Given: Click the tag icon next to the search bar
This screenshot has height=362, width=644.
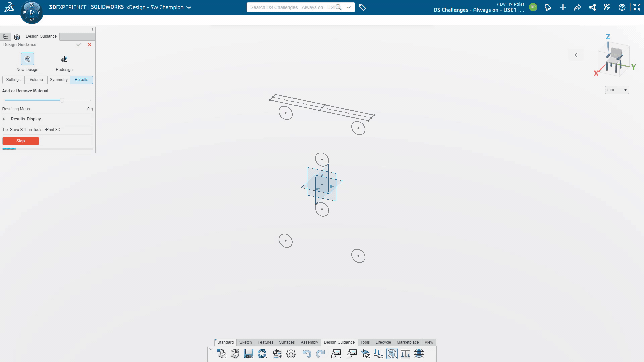Looking at the screenshot, I should pyautogui.click(x=363, y=7).
